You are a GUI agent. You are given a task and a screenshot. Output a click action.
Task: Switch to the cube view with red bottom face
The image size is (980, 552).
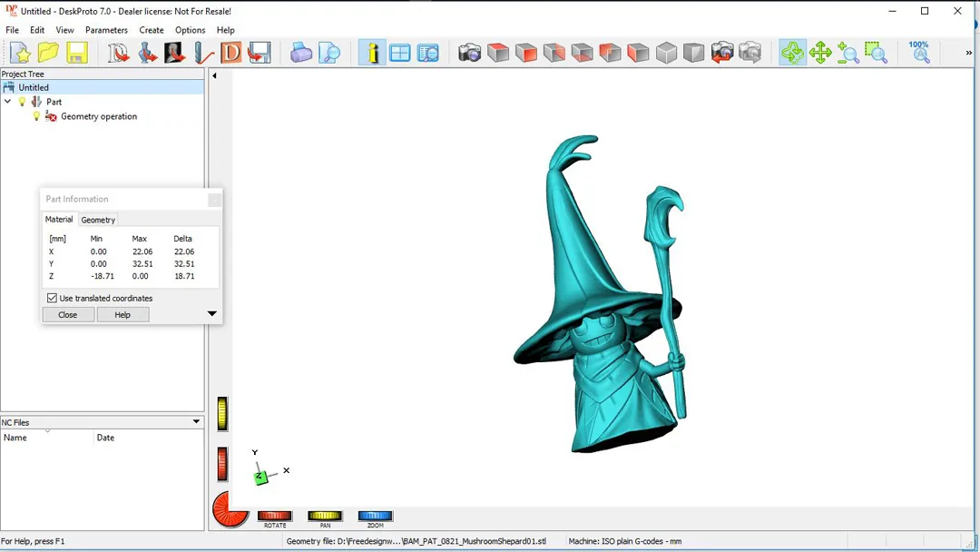pyautogui.click(x=582, y=54)
